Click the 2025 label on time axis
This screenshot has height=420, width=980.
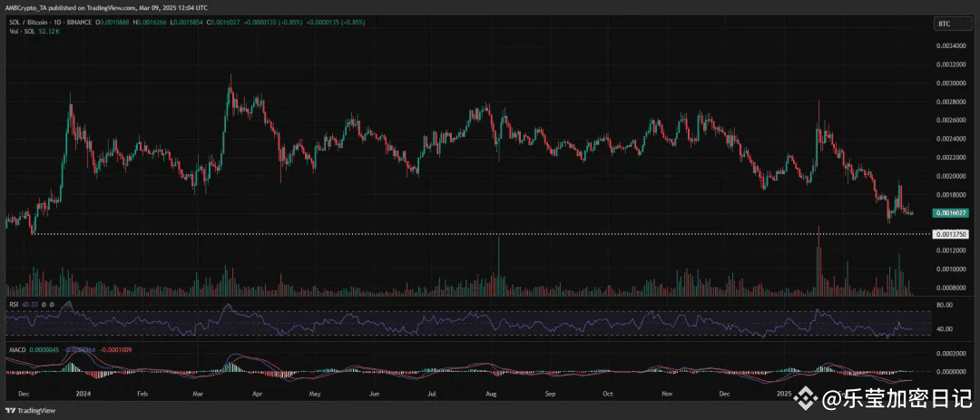click(x=783, y=396)
